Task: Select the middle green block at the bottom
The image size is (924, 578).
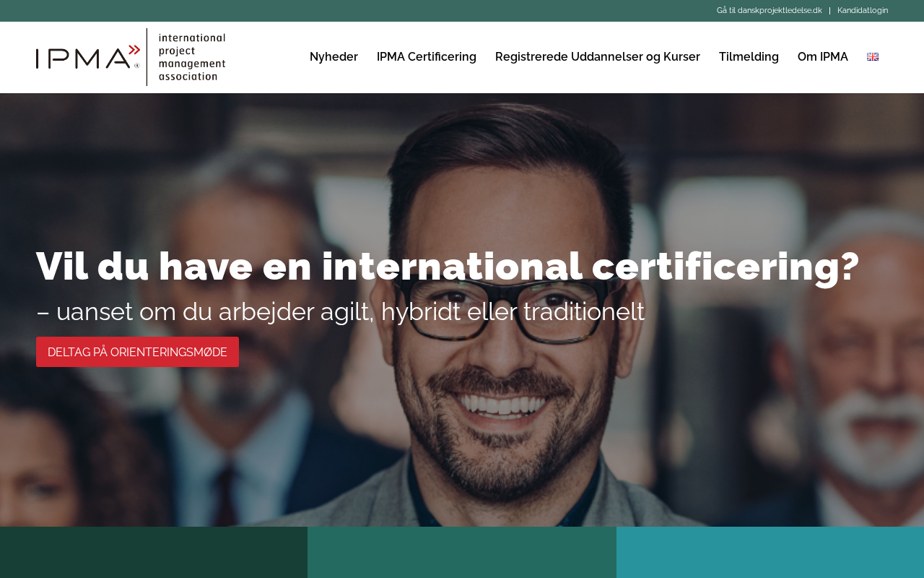Action: pyautogui.click(x=462, y=552)
